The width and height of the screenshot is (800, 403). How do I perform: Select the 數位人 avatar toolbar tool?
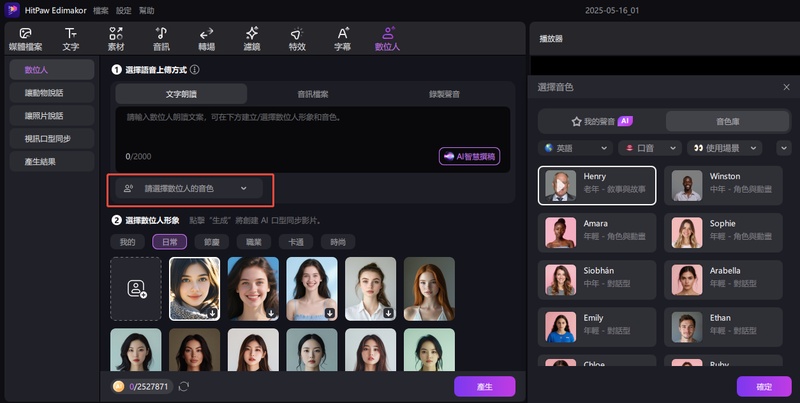click(387, 39)
